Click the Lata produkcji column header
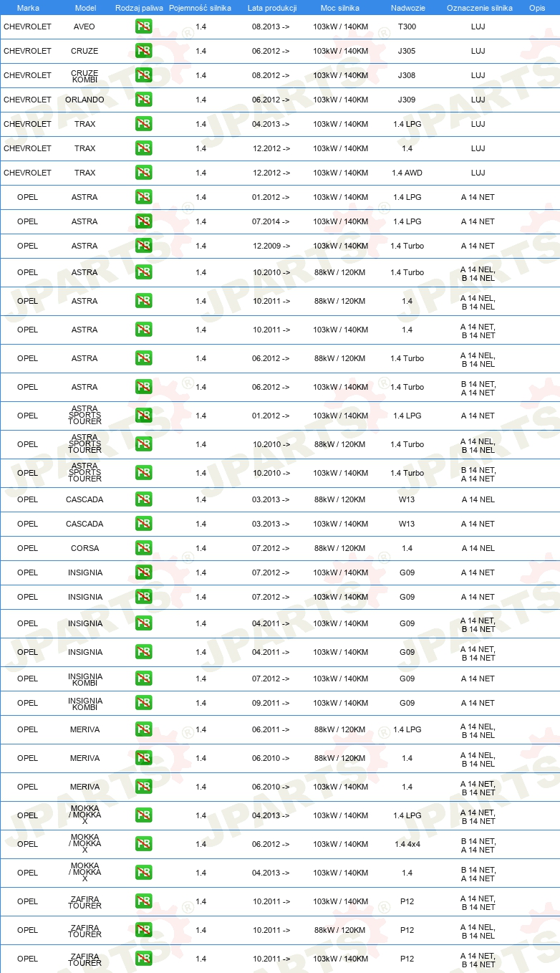Screen dimensions: 560x973 [272, 8]
